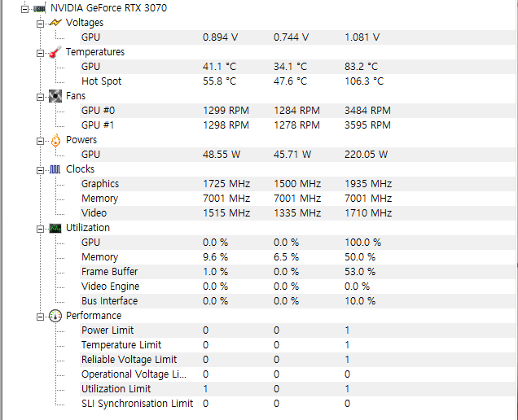Select the Hot Spot temperature row
This screenshot has height=420, width=518.
click(x=297, y=81)
